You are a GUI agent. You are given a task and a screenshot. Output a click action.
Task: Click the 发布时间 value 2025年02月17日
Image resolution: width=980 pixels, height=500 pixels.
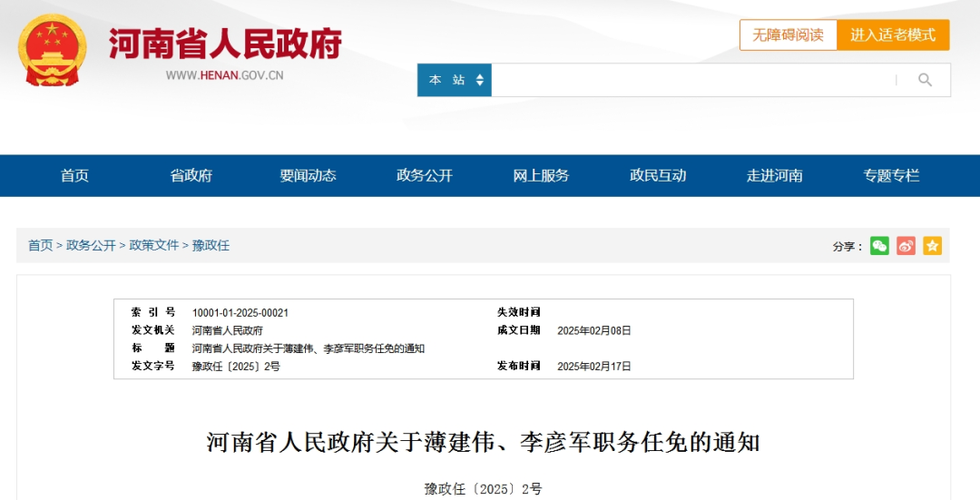pyautogui.click(x=594, y=367)
